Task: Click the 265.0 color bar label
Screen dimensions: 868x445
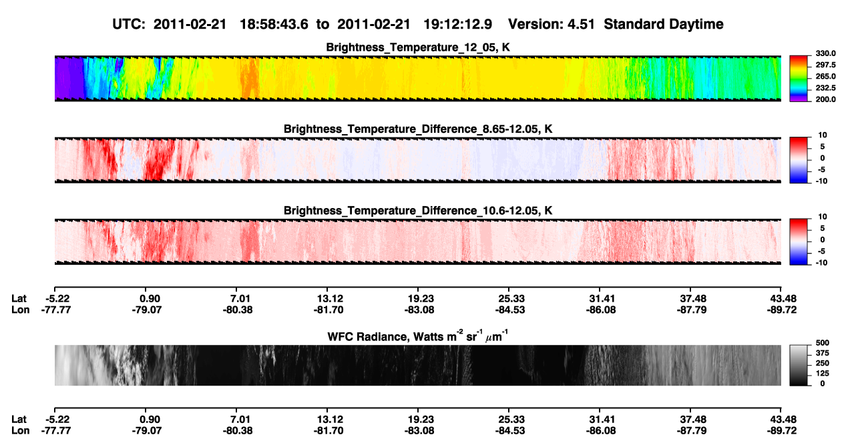Action: 827,77
